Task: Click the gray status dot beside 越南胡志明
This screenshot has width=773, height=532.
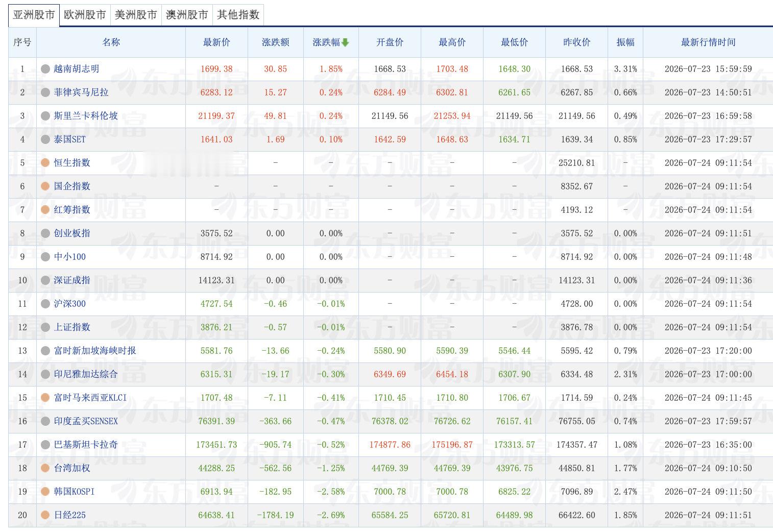Action: [x=45, y=69]
